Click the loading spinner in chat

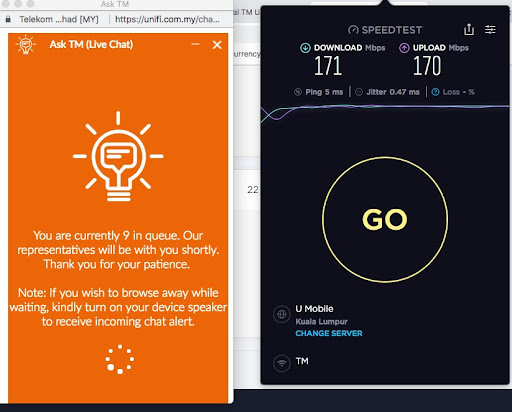pos(120,359)
